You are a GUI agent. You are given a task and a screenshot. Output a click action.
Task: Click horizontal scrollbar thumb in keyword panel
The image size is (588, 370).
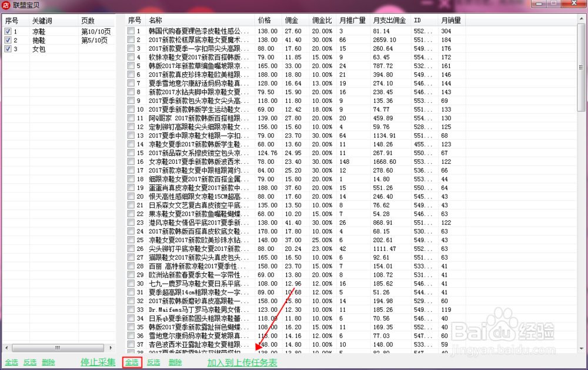[x=57, y=348]
